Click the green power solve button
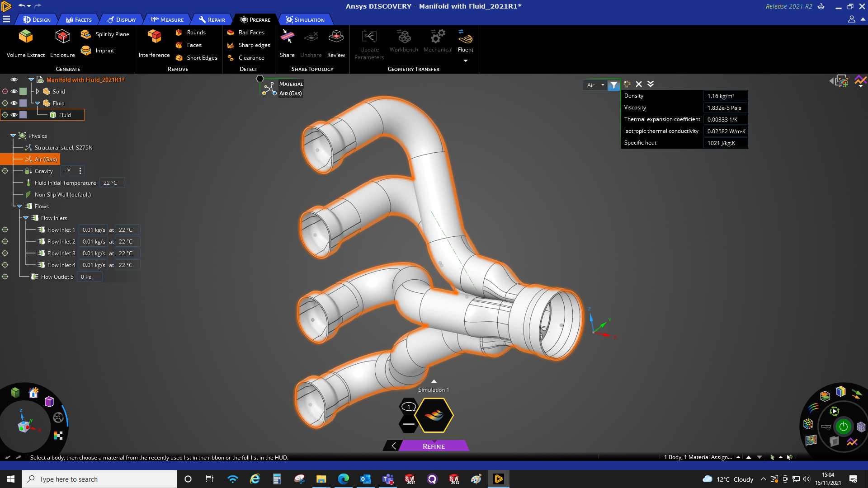The image size is (868, 488). click(x=844, y=427)
